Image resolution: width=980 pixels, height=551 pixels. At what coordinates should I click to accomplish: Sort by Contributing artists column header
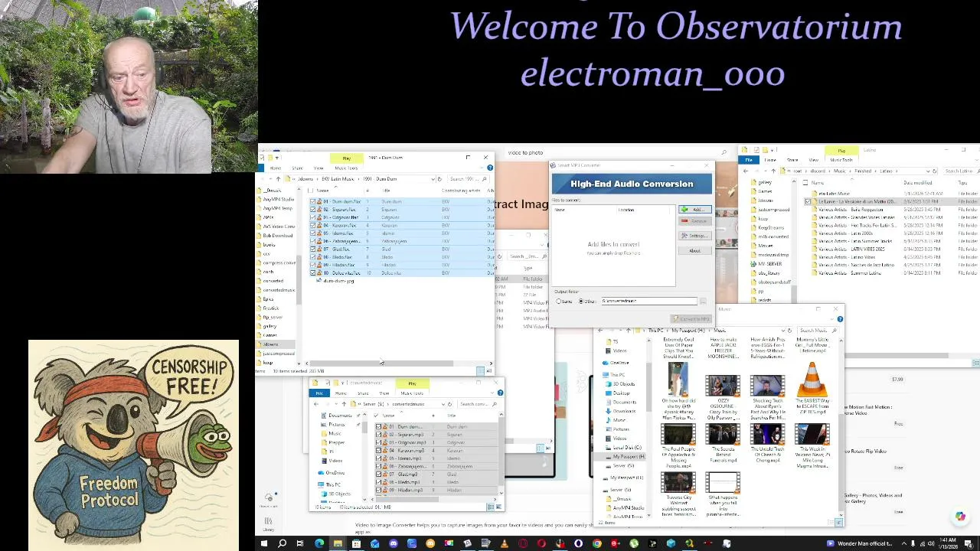pyautogui.click(x=461, y=191)
